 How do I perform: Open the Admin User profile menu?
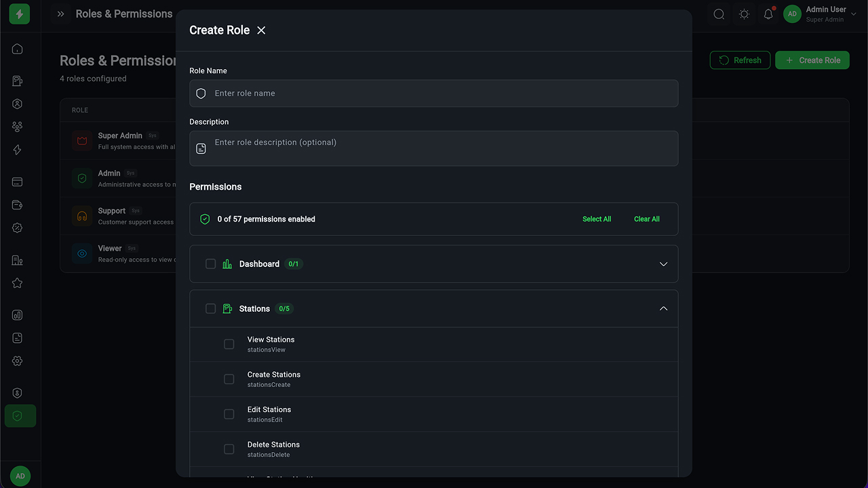click(815, 14)
